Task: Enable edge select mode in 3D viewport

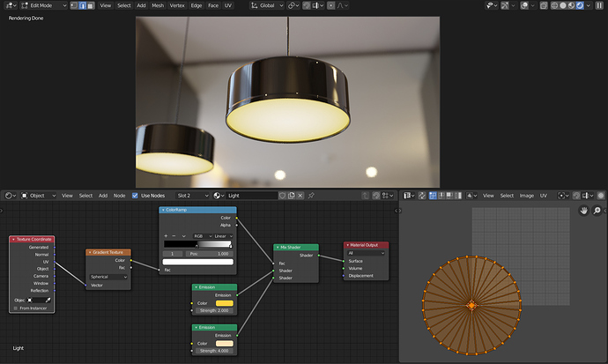Action: (82, 5)
